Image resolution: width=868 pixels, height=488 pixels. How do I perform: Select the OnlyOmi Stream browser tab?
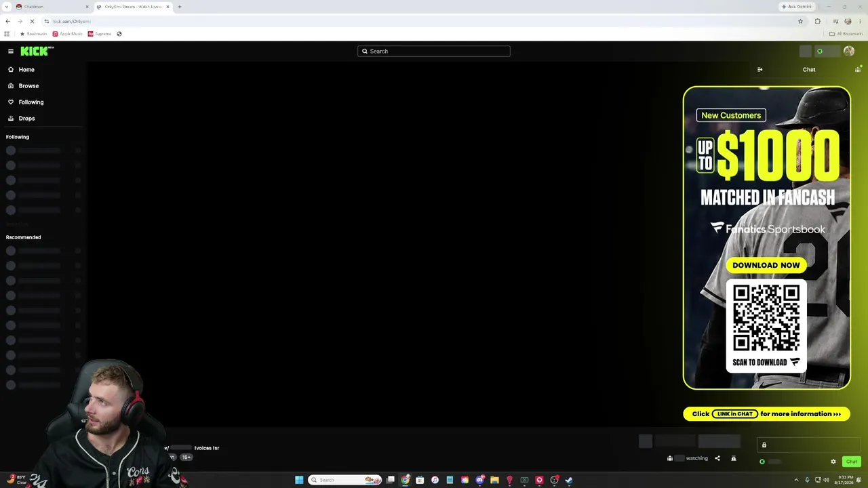(133, 7)
